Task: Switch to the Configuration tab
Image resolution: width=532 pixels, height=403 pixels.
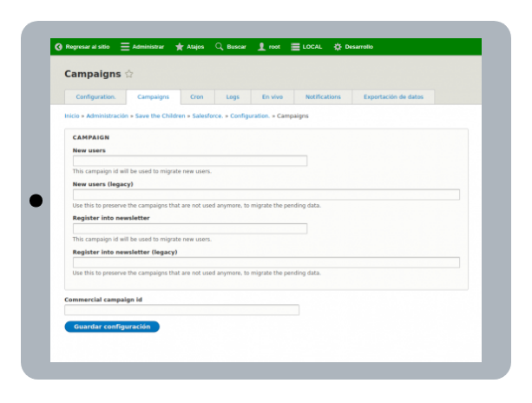Action: [95, 97]
